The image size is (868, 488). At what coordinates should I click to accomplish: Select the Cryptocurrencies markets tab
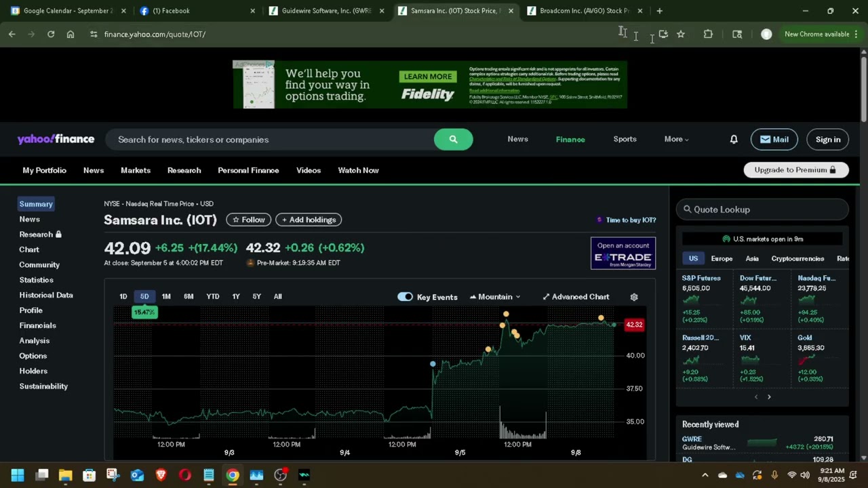[x=797, y=258]
